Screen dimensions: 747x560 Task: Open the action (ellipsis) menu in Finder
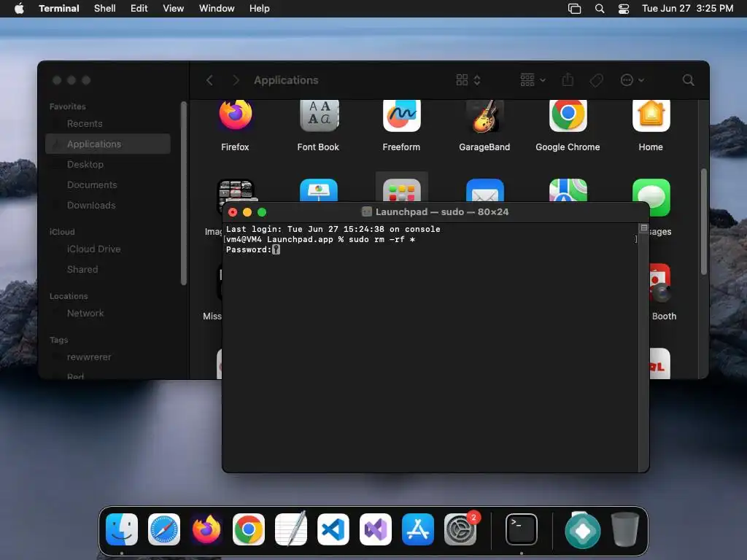[632, 80]
